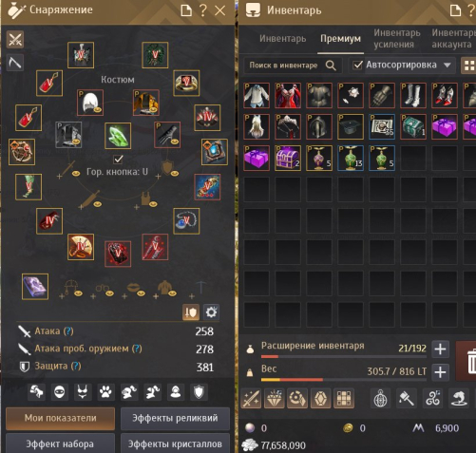
Task: Toggle the checkbox above Гор. кнопка: U
Action: click(118, 159)
